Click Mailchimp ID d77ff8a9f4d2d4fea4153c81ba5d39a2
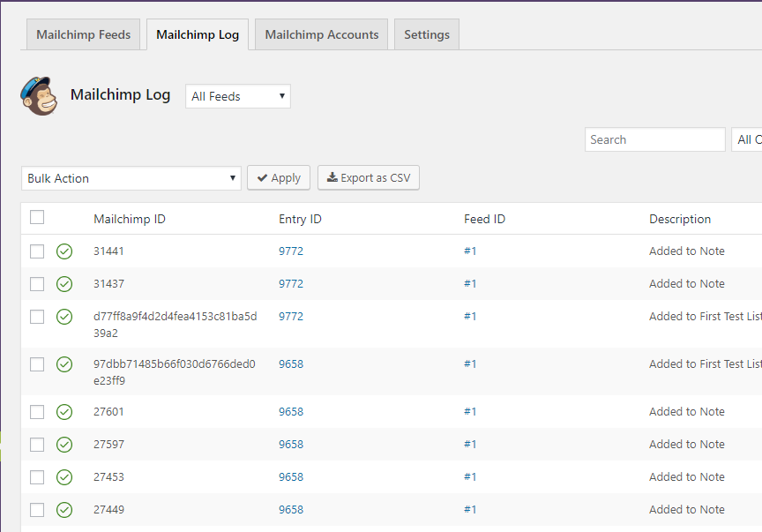This screenshot has height=532, width=762. 175,325
